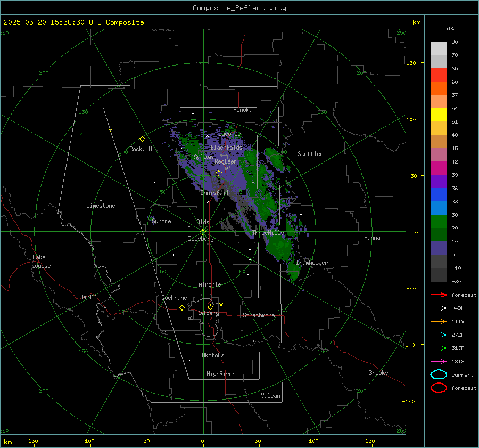Screen dimensions: 479x448
Task: Click the Sylvan label on the map
Action: pos(203,157)
